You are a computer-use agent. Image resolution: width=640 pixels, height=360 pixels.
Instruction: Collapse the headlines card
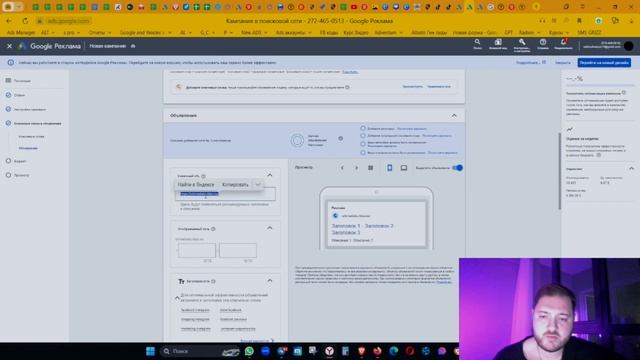tap(270, 280)
